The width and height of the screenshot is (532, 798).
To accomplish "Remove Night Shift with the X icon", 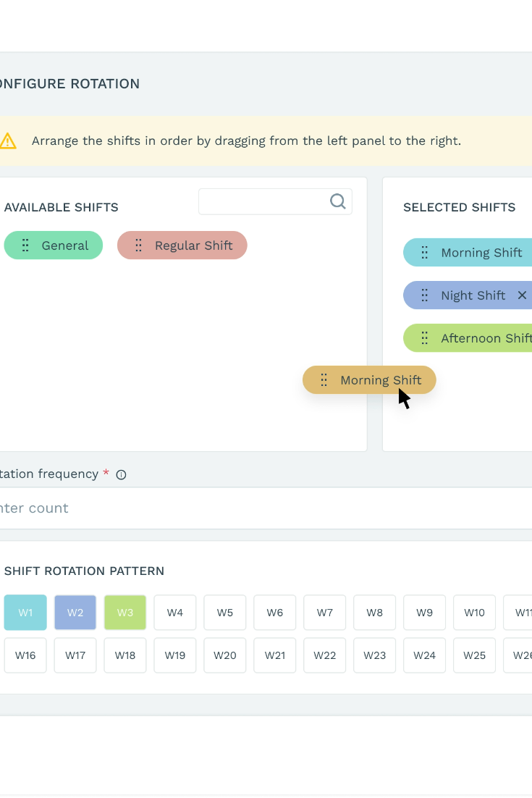I will point(522,295).
